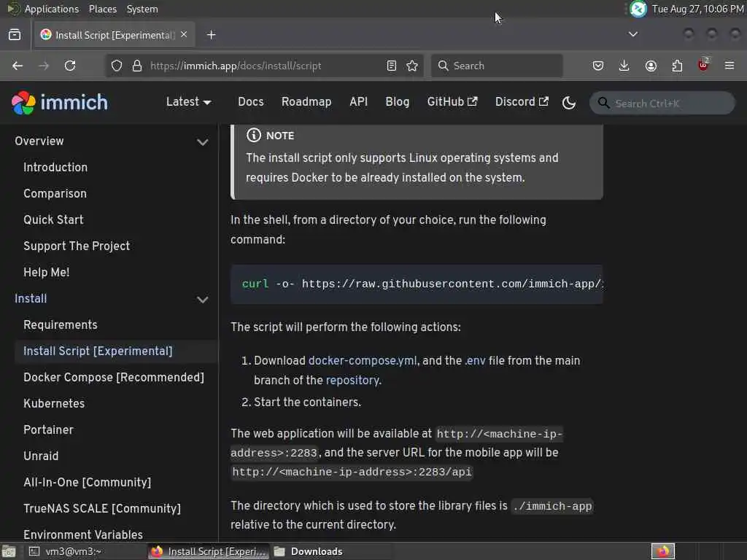Follow the repository link
Screen dimensions: 747x560
(x=352, y=381)
